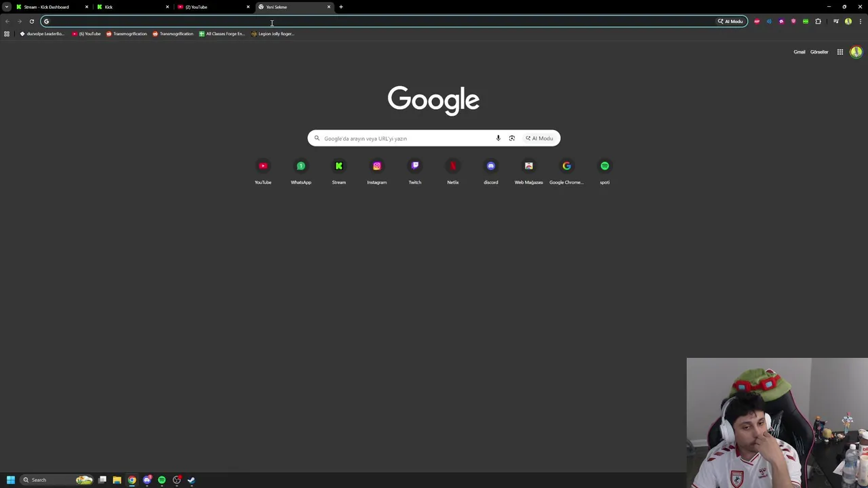The width and height of the screenshot is (868, 488).
Task: Open the Netflix shortcut tile
Action: point(453,172)
